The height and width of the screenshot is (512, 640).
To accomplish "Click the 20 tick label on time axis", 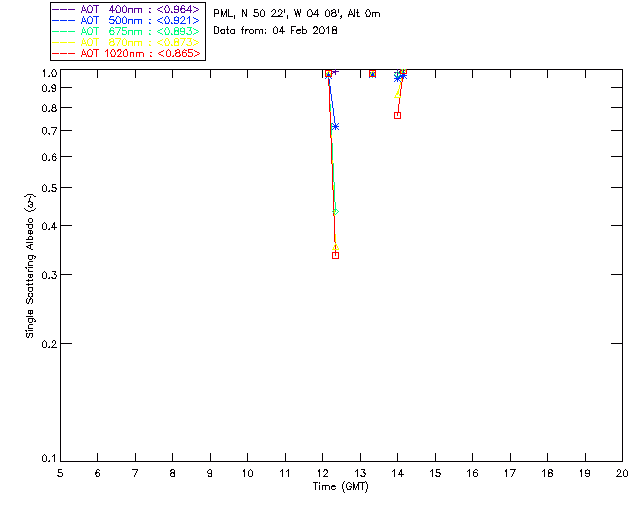I will click(x=622, y=472).
